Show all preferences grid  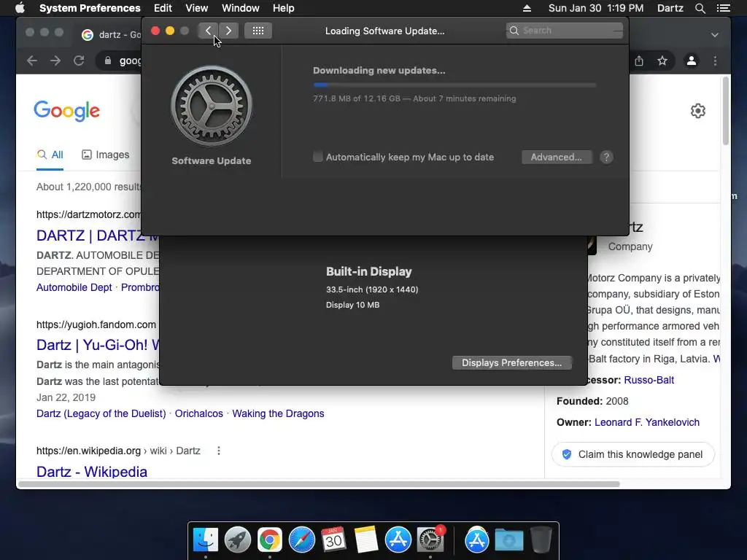coord(258,31)
